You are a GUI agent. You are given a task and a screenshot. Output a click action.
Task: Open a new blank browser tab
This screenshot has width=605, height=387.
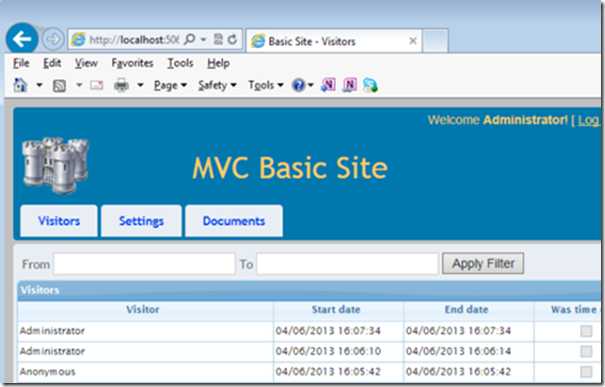(x=435, y=41)
